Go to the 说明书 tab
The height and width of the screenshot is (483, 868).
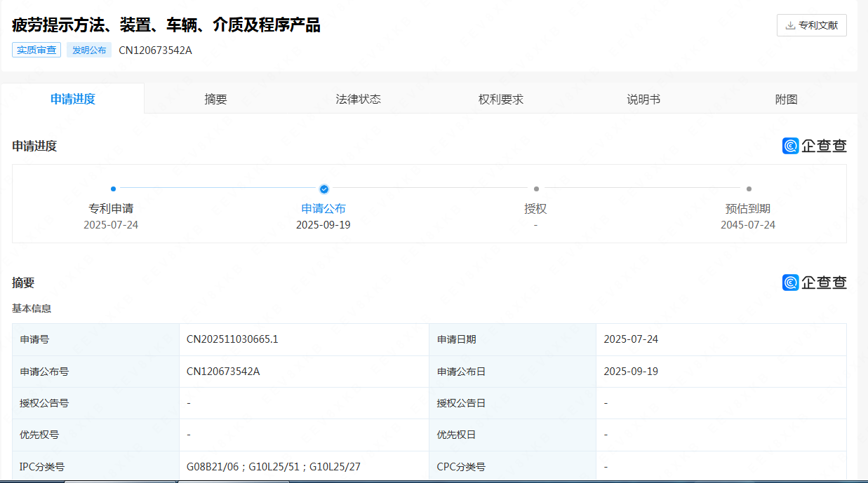643,100
